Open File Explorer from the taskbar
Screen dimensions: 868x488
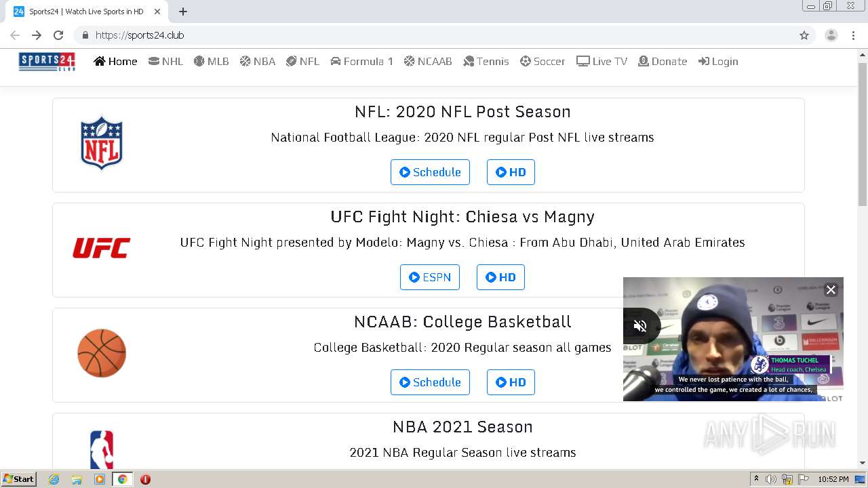pos(77,479)
